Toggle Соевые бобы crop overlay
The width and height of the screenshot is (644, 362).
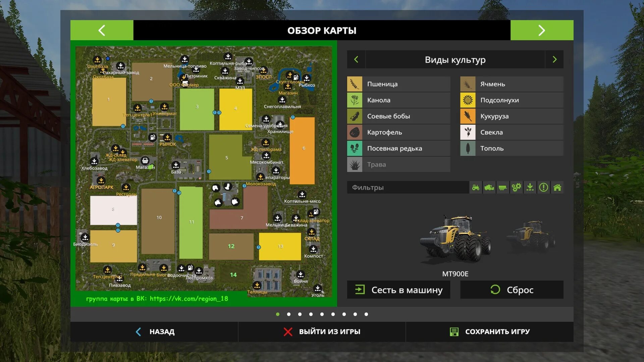pos(398,116)
